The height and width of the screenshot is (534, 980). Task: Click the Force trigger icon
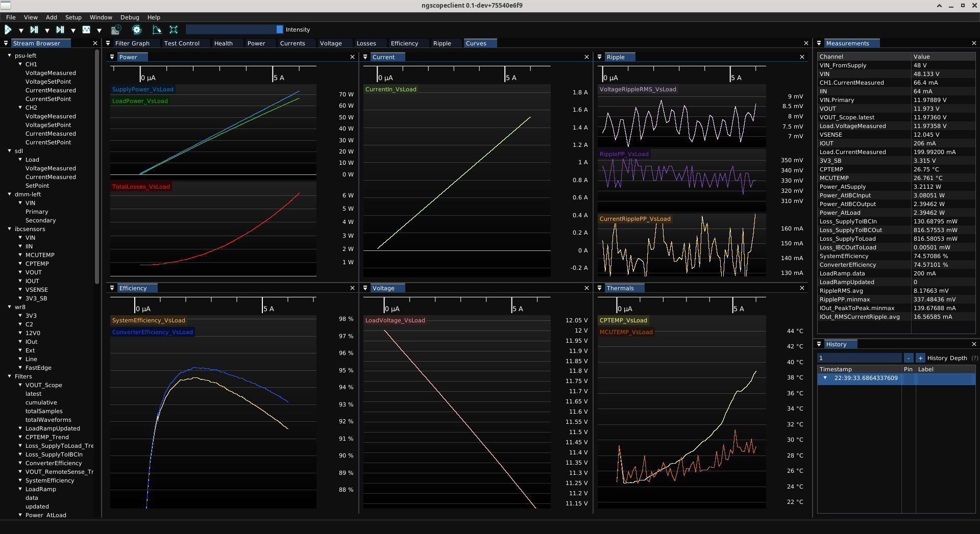point(60,30)
